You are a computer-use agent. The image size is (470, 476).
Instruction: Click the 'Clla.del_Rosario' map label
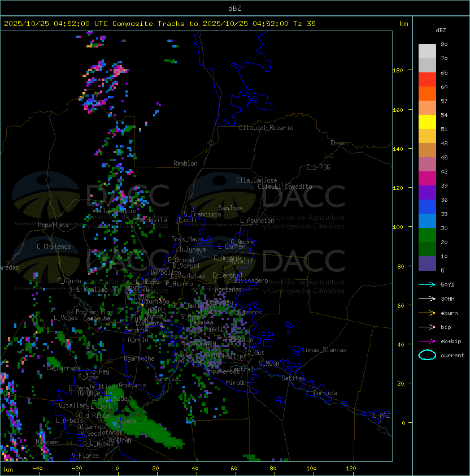(x=266, y=128)
